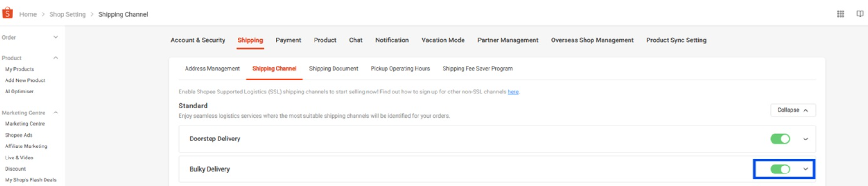868x186 pixels.
Task: Go to Shop Setting breadcrumb
Action: [x=67, y=14]
